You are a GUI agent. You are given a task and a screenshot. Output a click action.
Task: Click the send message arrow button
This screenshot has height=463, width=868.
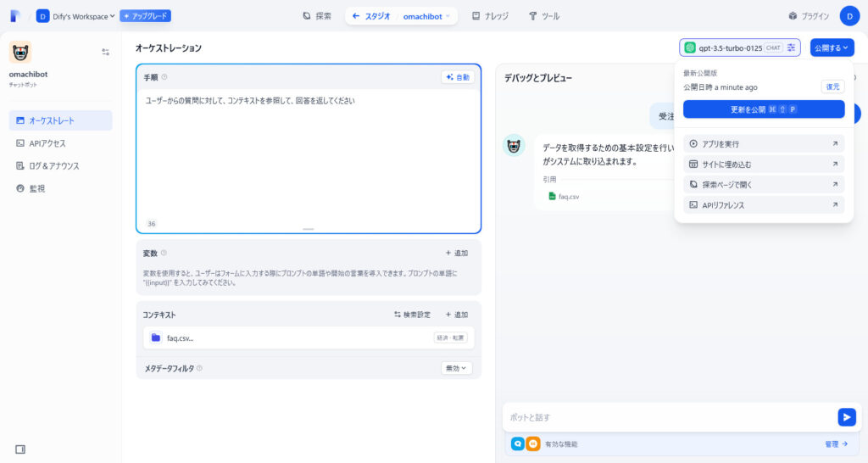click(x=846, y=416)
